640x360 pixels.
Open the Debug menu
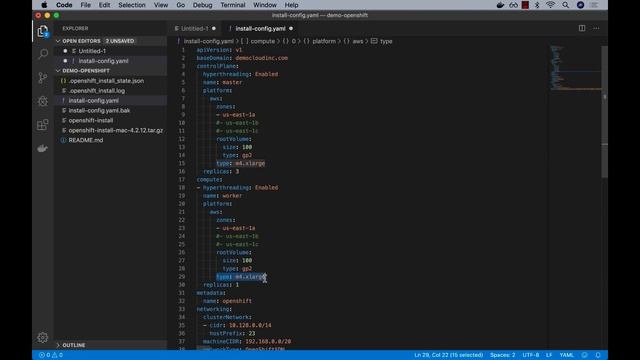coord(202,5)
